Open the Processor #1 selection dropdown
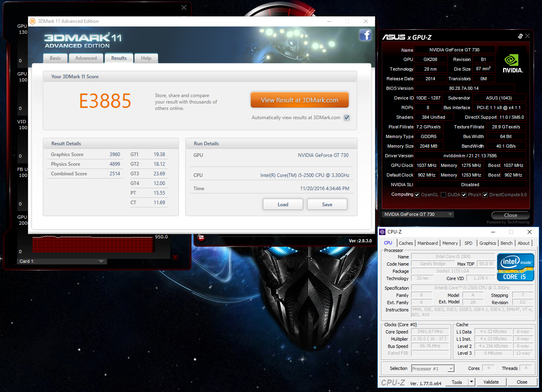Screen dimensions: 542x392 (433, 369)
